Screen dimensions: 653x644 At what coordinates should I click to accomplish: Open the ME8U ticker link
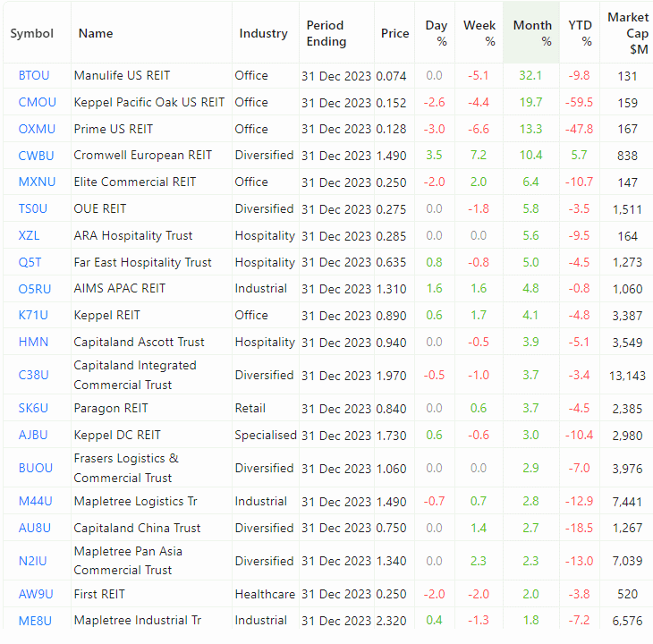coord(34,621)
